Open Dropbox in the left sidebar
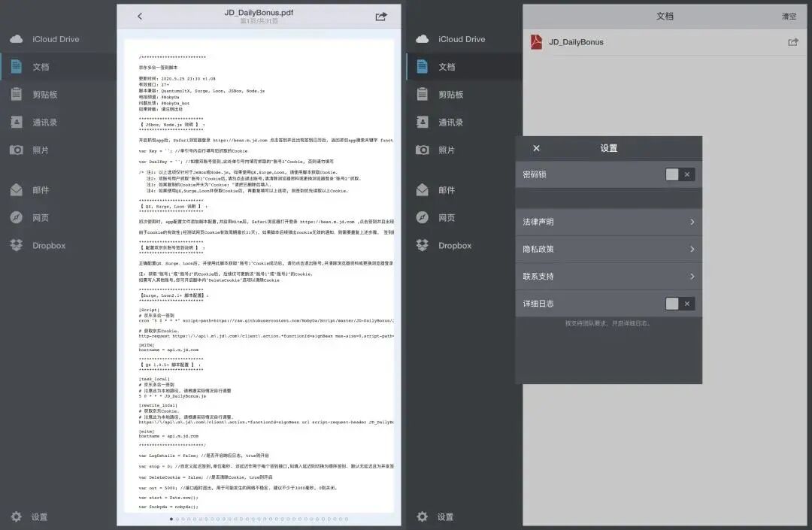This screenshot has height=530, width=812. click(58, 245)
